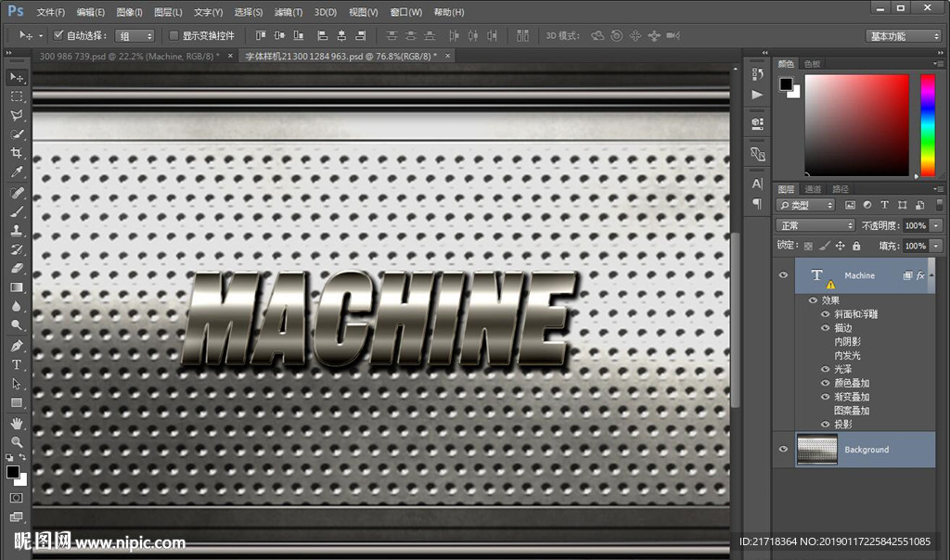
Task: Hide the Background layer
Action: [x=783, y=449]
